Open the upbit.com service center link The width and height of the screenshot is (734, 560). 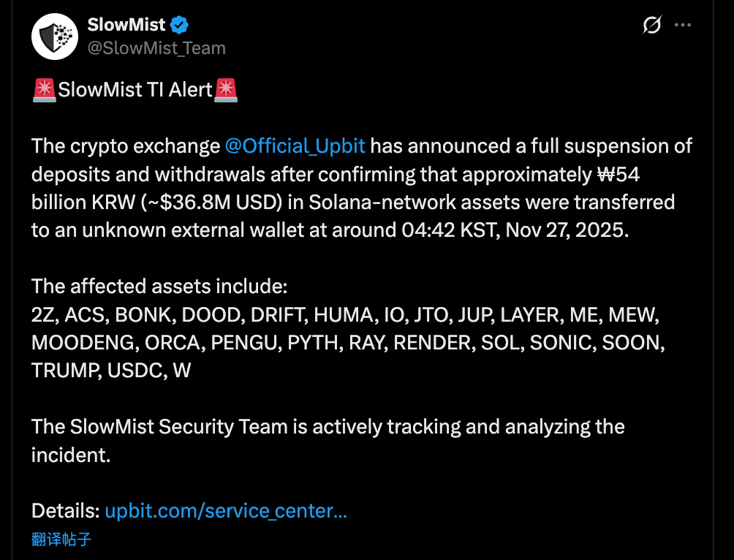click(x=227, y=510)
